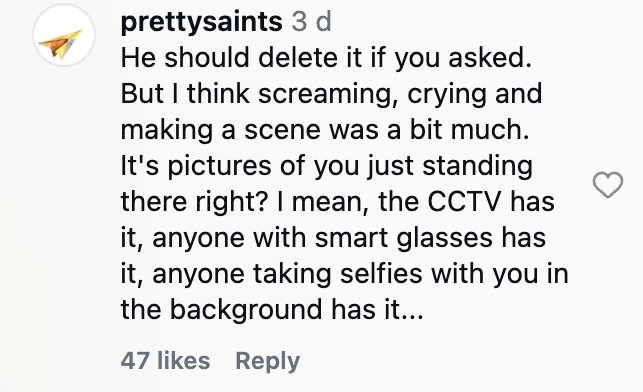The image size is (643, 392).
Task: Click the final line 'the background has it...'
Action: [272, 309]
